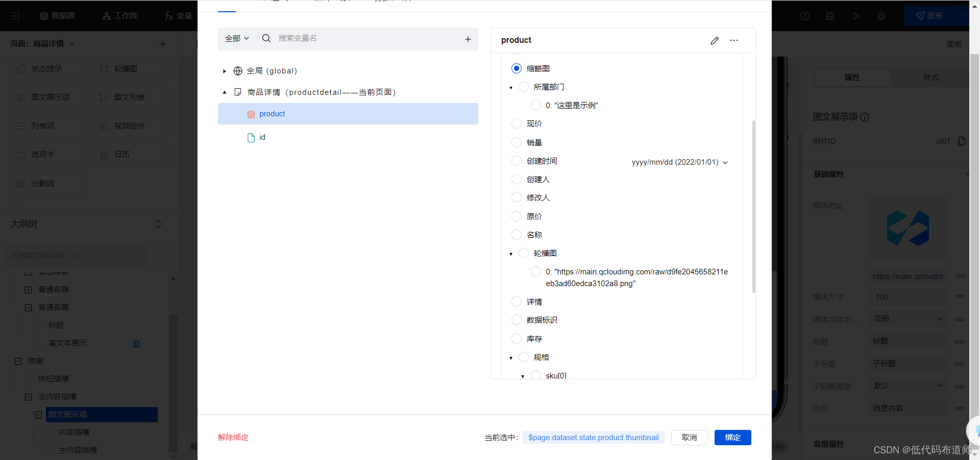The width and height of the screenshot is (980, 460).
Task: Click the product dataset icon
Action: coord(251,114)
